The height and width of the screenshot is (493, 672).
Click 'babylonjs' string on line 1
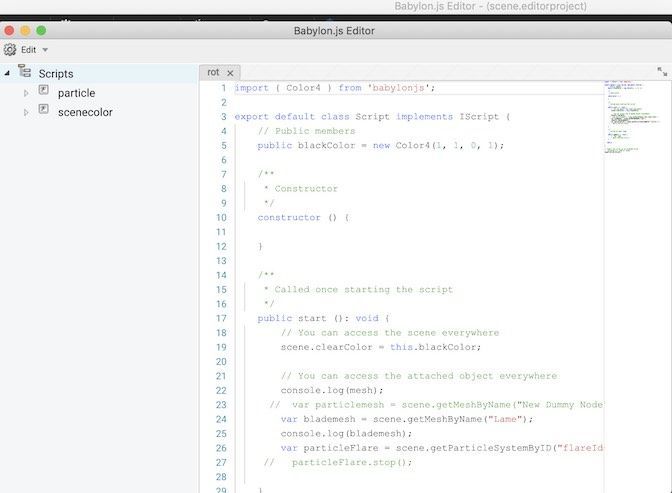click(x=398, y=88)
